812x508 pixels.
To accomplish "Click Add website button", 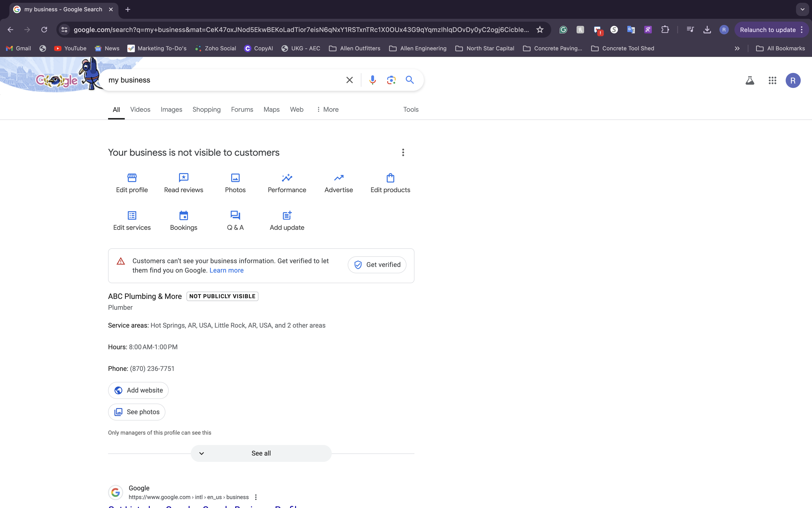I will pos(138,390).
